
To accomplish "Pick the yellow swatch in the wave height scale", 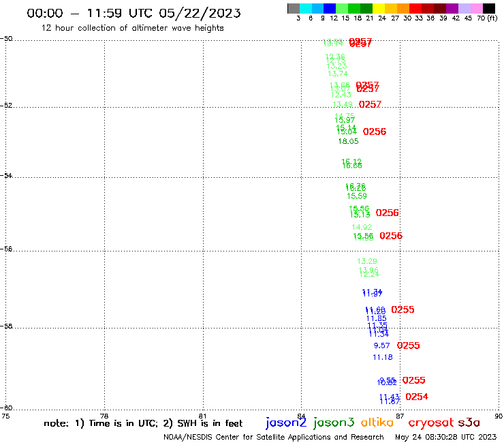I will [x=379, y=8].
